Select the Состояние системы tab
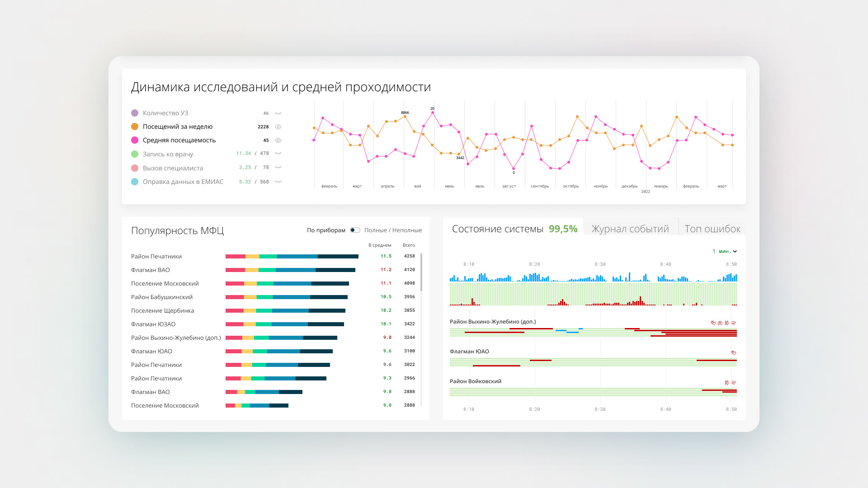 pos(497,229)
